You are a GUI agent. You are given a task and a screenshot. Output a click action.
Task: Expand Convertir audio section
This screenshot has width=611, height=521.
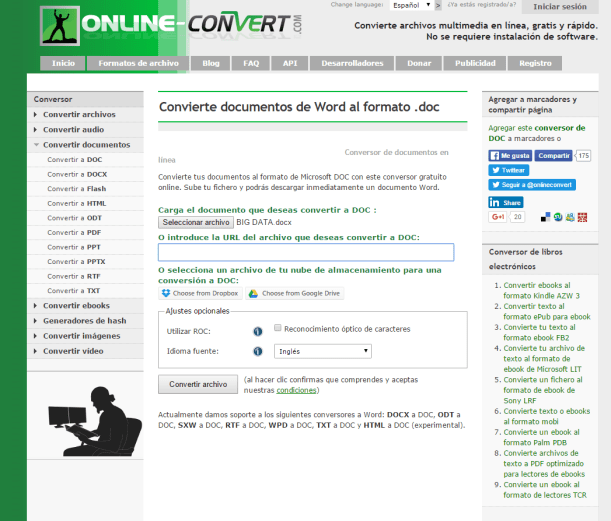85,130
